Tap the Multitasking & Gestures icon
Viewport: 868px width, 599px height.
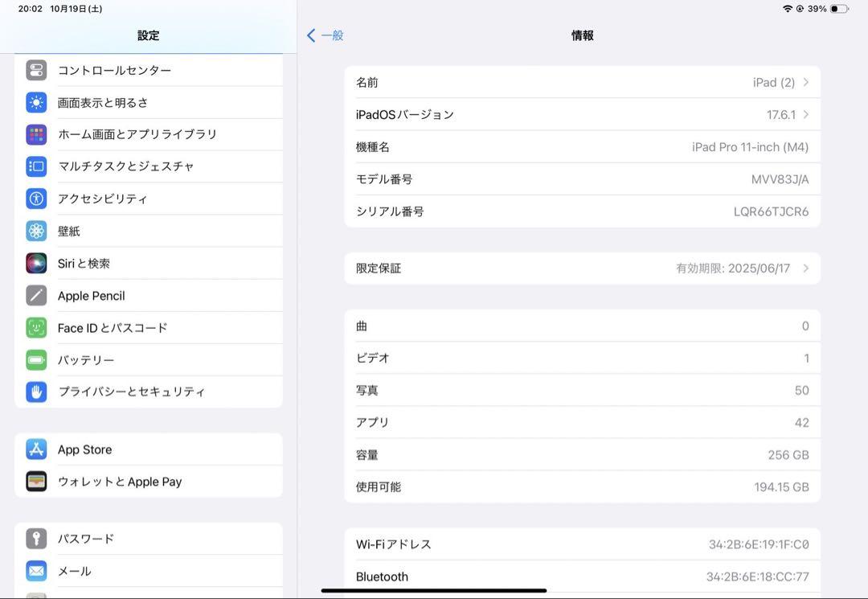[36, 166]
